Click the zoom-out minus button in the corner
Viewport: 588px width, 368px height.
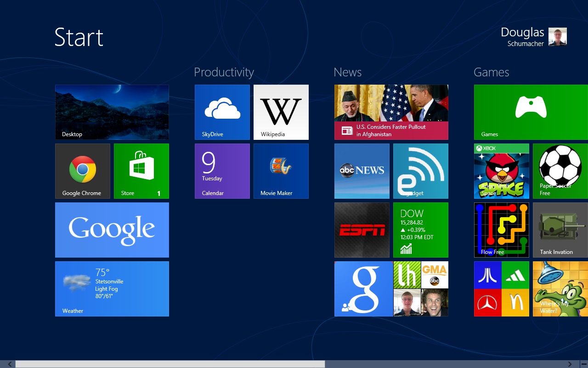[x=583, y=364]
